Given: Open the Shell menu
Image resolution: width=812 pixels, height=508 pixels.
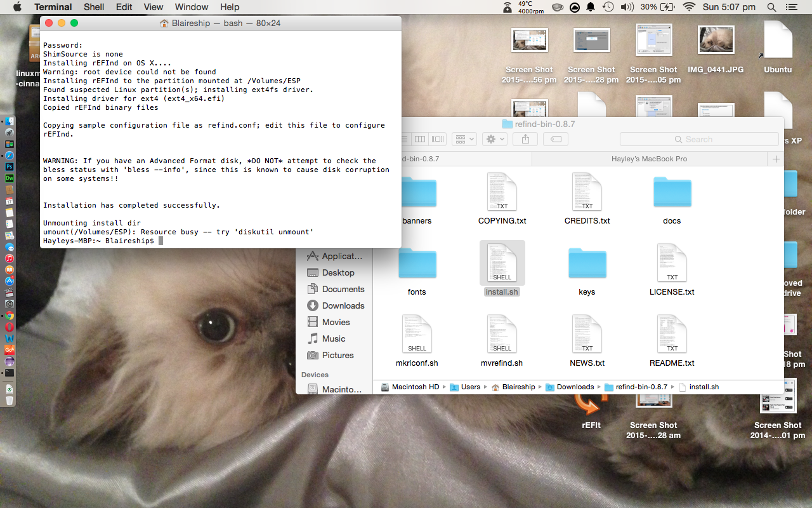Looking at the screenshot, I should (94, 7).
